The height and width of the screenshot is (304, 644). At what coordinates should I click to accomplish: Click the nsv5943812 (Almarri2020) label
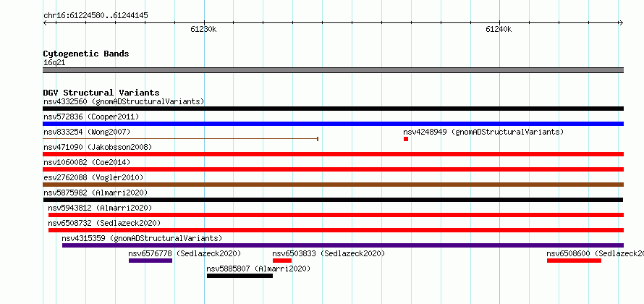tap(100, 208)
